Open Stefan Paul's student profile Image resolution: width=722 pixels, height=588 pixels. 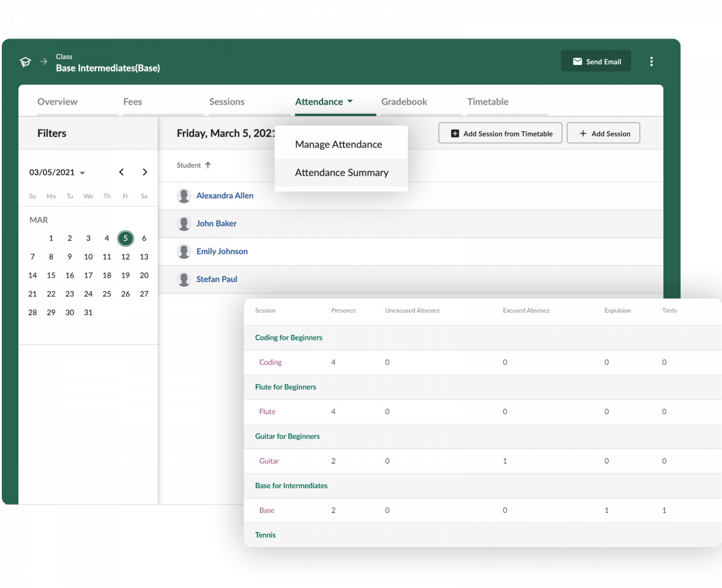[x=217, y=280]
